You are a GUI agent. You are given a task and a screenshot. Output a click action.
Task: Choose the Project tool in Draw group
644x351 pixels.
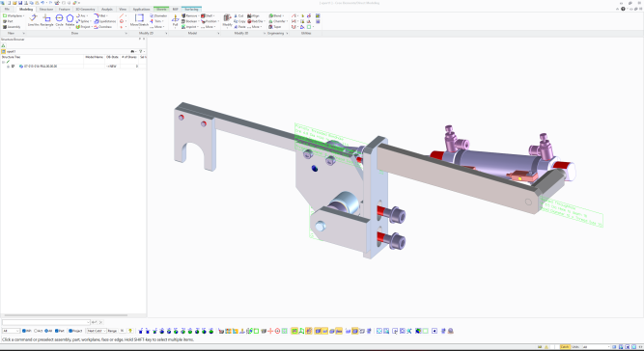pyautogui.click(x=83, y=27)
